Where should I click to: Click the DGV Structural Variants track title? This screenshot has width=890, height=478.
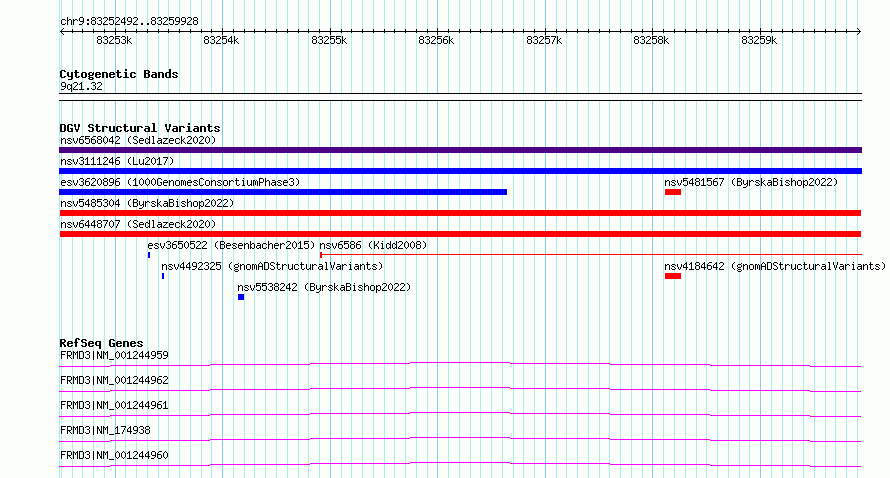click(x=140, y=128)
